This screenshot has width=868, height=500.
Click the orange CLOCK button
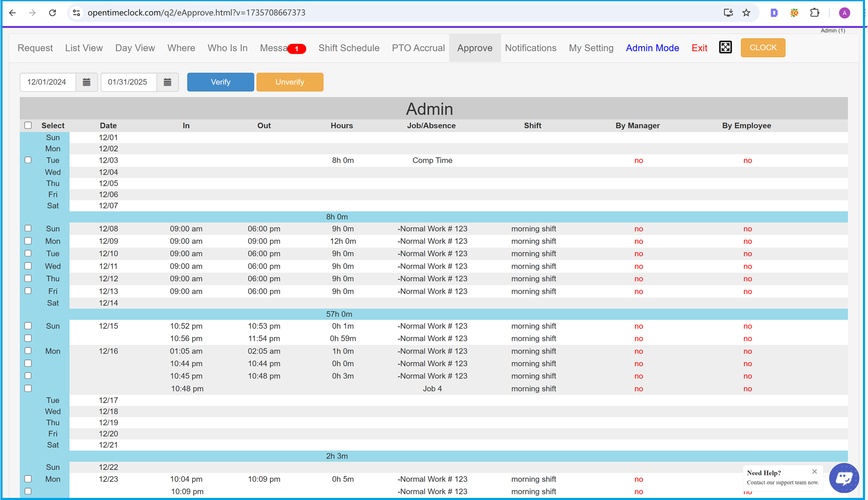(x=763, y=48)
